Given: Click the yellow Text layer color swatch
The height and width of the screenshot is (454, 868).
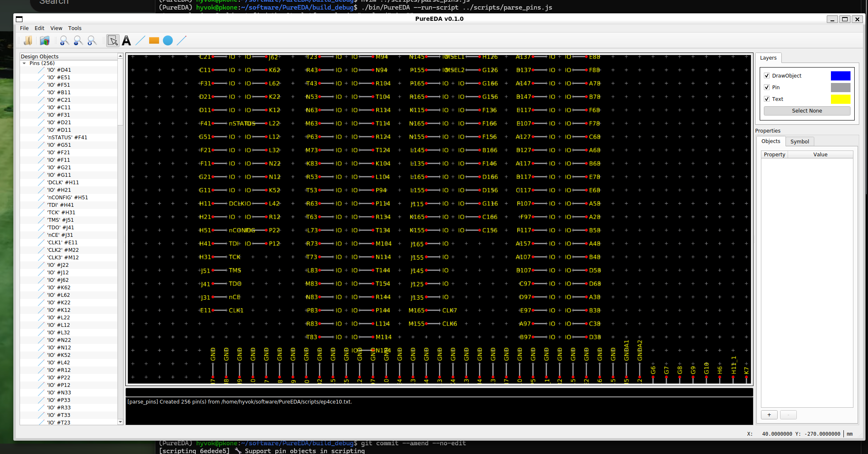Looking at the screenshot, I should (x=840, y=99).
